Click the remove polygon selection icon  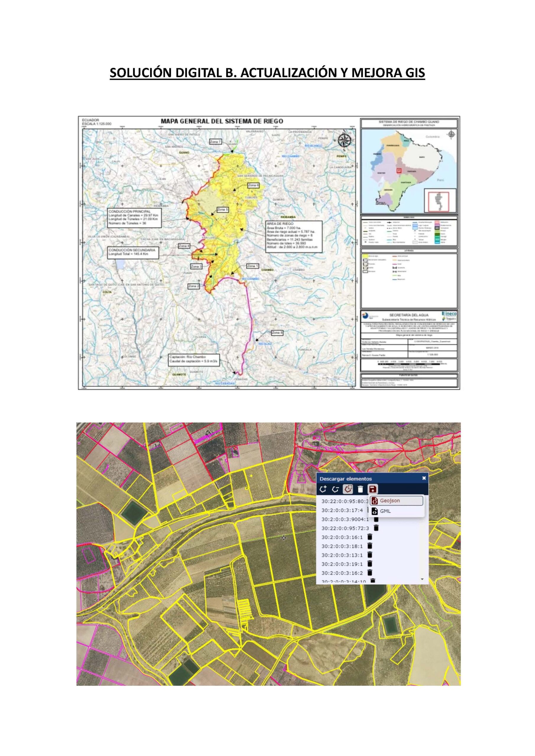click(x=335, y=489)
